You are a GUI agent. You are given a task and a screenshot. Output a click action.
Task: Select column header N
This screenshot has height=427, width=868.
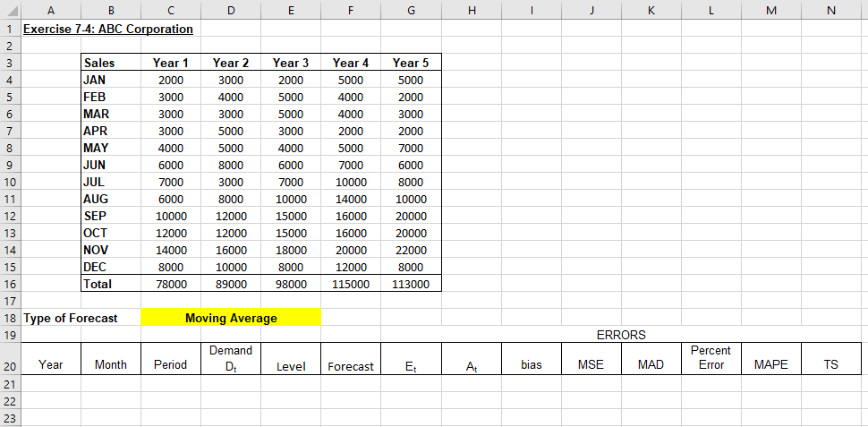coord(832,10)
